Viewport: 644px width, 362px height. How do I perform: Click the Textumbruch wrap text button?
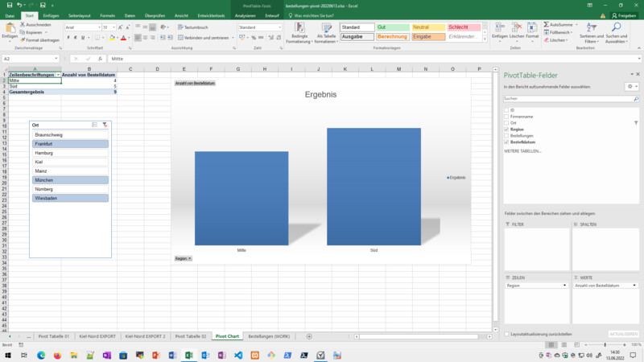point(192,27)
